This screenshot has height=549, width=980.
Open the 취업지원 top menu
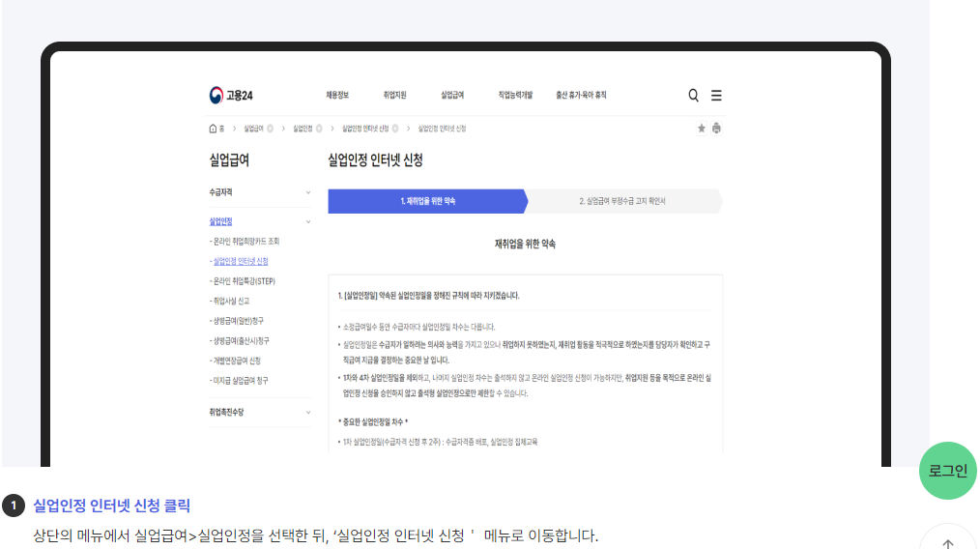(x=394, y=95)
